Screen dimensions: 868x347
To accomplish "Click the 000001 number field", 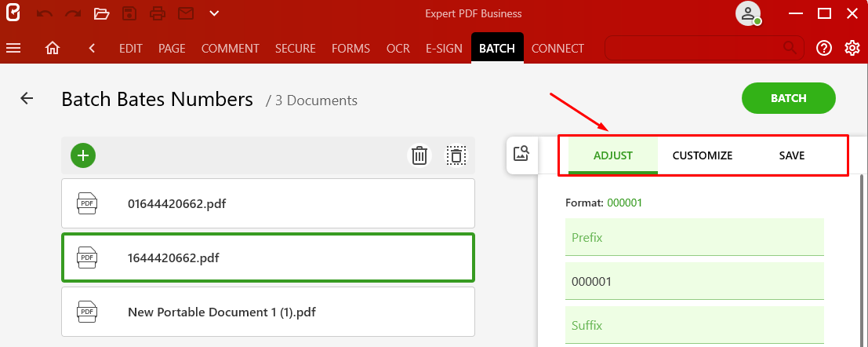I will pos(695,281).
